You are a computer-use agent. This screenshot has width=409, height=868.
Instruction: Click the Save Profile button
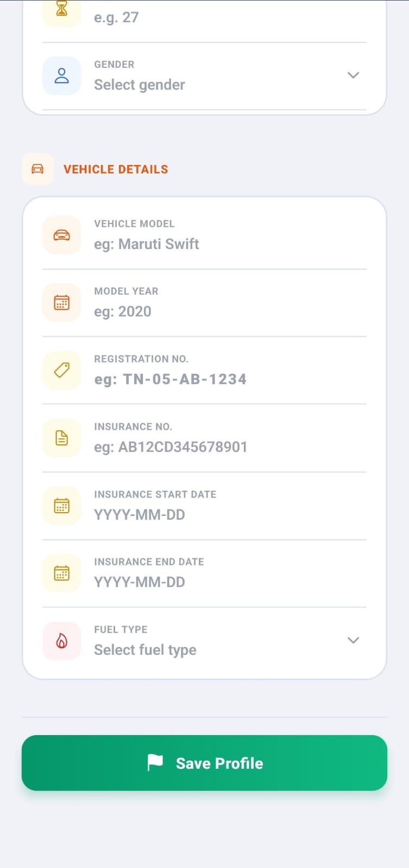(204, 763)
